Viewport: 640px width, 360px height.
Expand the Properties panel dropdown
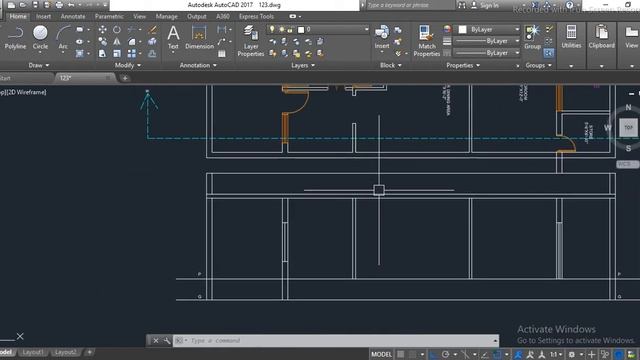(463, 65)
